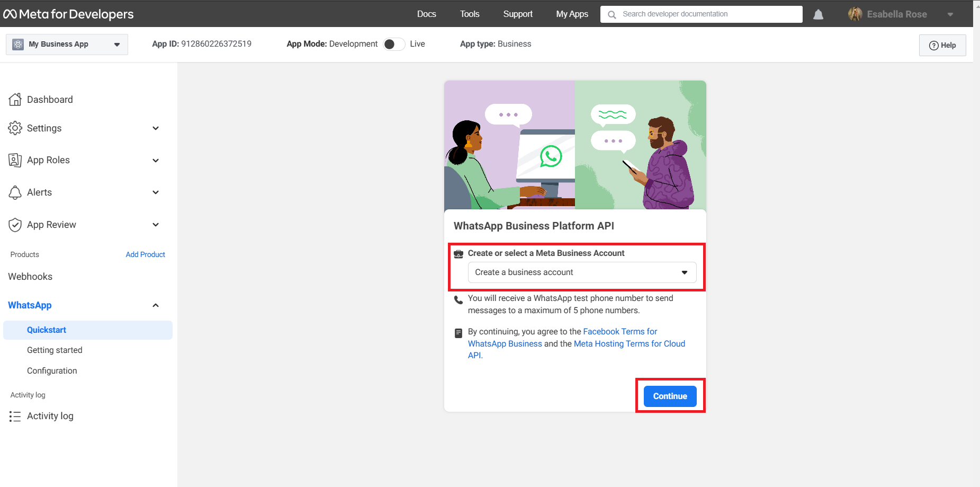
Task: Click the App Roles person icon
Action: pyautogui.click(x=15, y=160)
